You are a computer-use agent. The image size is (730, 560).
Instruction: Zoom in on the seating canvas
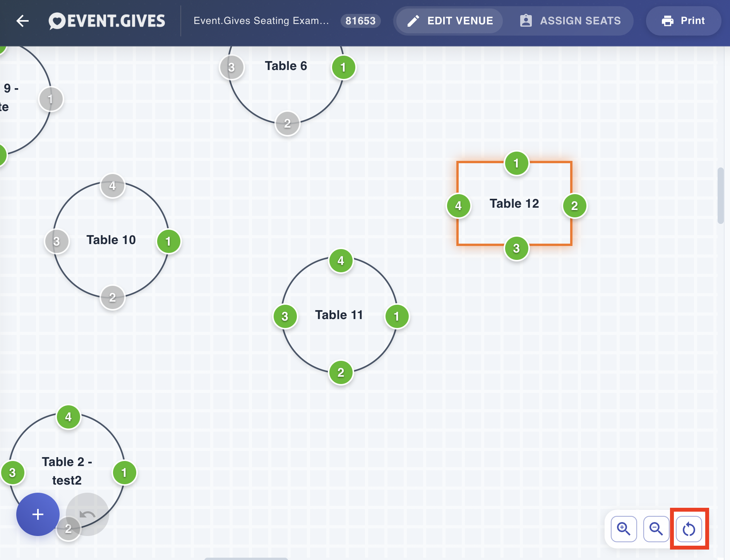coord(624,529)
